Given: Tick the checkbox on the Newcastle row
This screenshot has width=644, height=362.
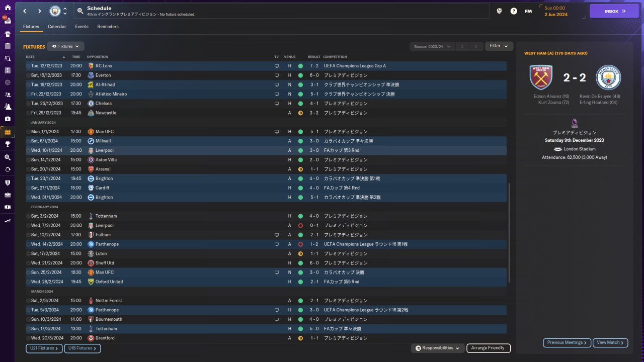Looking at the screenshot, I should 28,113.
